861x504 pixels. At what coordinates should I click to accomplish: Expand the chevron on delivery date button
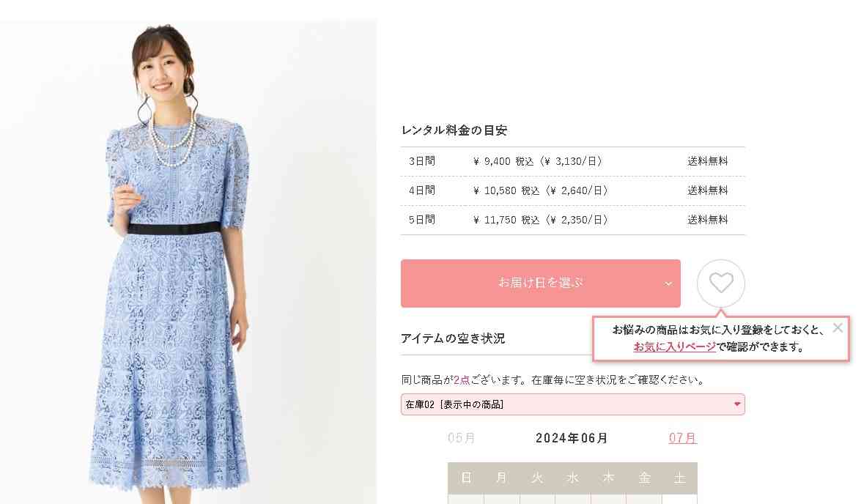point(668,283)
